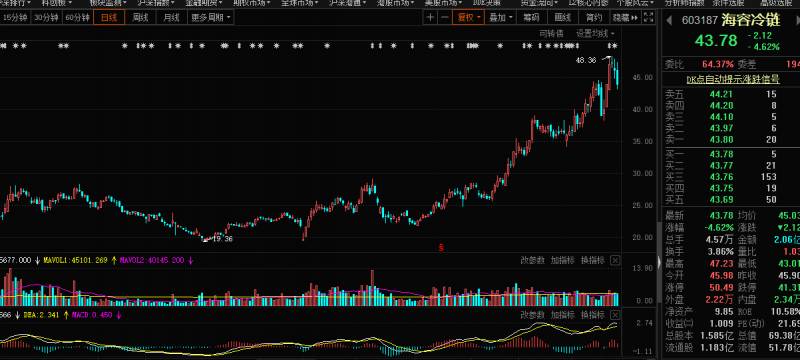Click the red S marker on chart
800x360 pixels.
[x=442, y=248]
